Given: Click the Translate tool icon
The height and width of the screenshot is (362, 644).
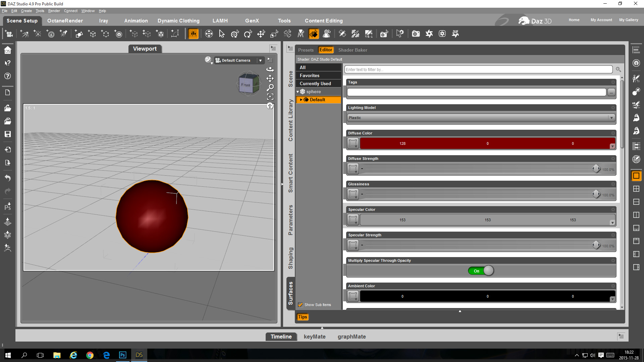Looking at the screenshot, I should pyautogui.click(x=261, y=34).
